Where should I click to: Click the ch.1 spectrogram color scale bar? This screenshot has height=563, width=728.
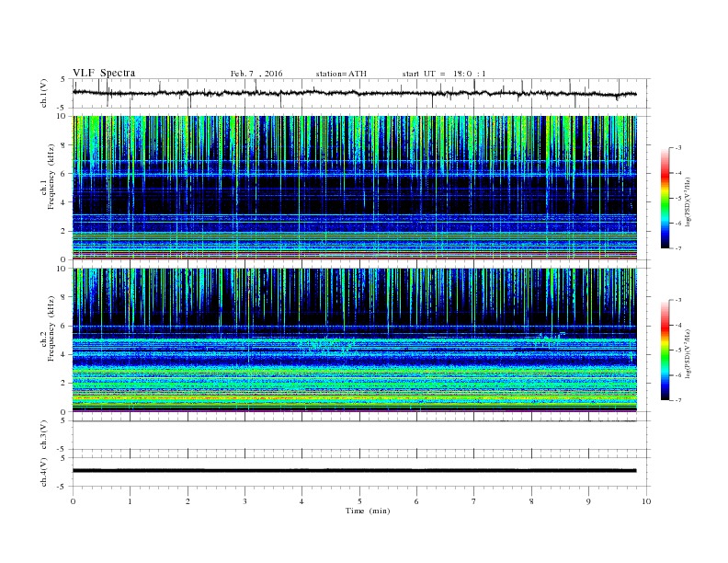click(665, 199)
